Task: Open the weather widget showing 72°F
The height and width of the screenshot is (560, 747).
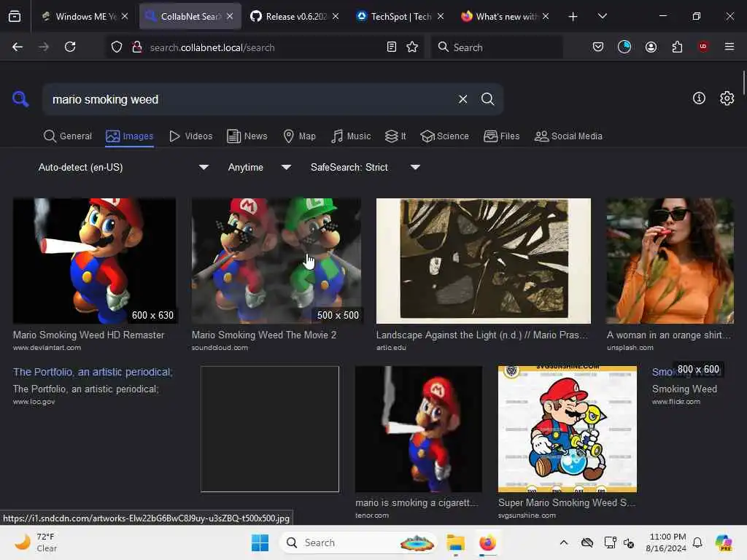Action: tap(36, 542)
